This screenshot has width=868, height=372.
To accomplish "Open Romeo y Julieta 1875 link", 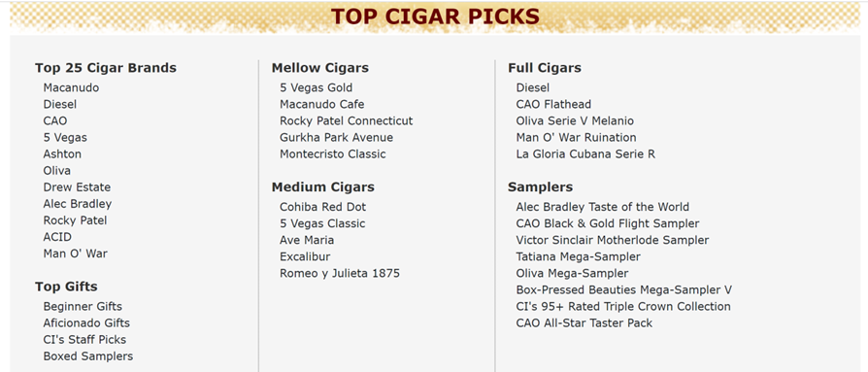I will point(340,274).
